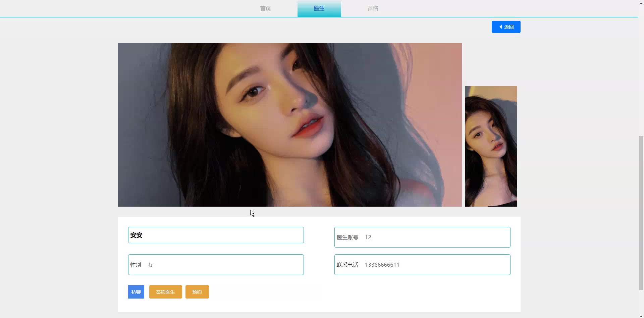Screen dimensions: 644x318
Task: Click the scrollbar down arrow
Action: click(641, 316)
